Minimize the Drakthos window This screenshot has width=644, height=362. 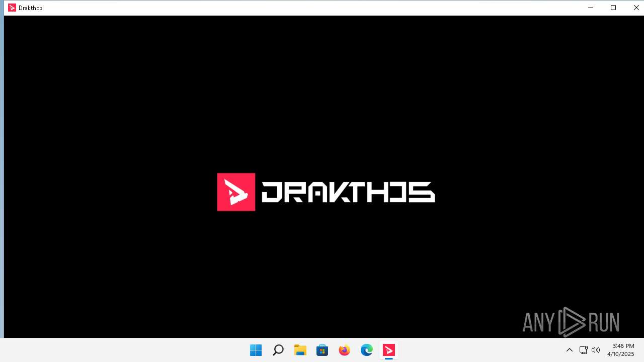(x=591, y=8)
